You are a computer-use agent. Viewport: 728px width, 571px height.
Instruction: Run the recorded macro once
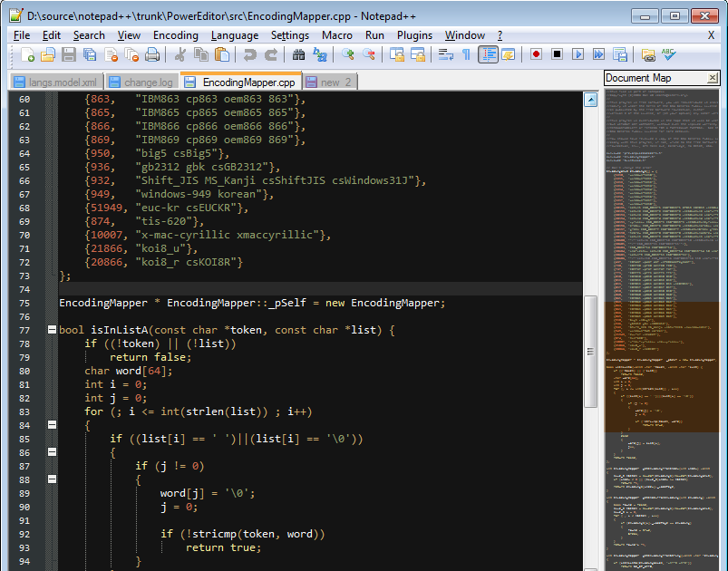(578, 53)
